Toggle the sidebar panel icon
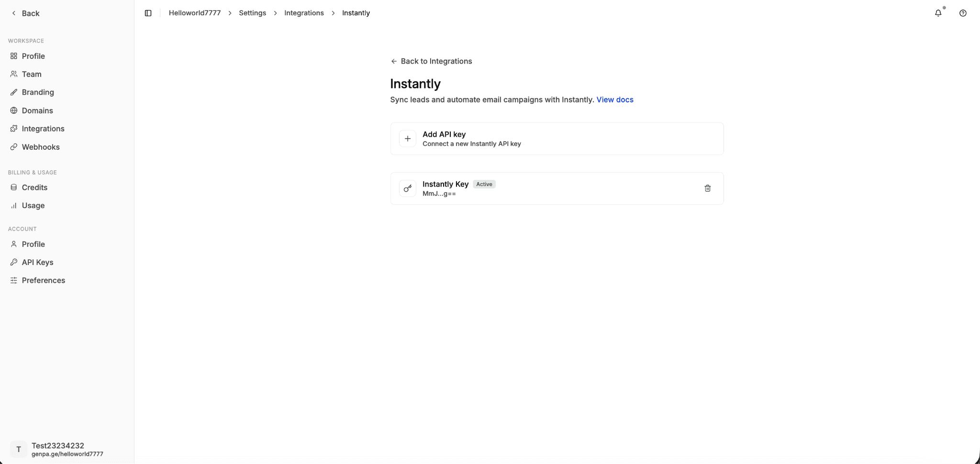This screenshot has width=980, height=464. [148, 13]
